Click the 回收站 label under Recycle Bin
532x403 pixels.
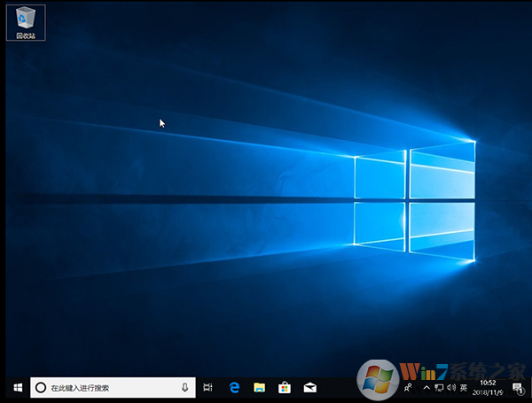pyautogui.click(x=26, y=35)
